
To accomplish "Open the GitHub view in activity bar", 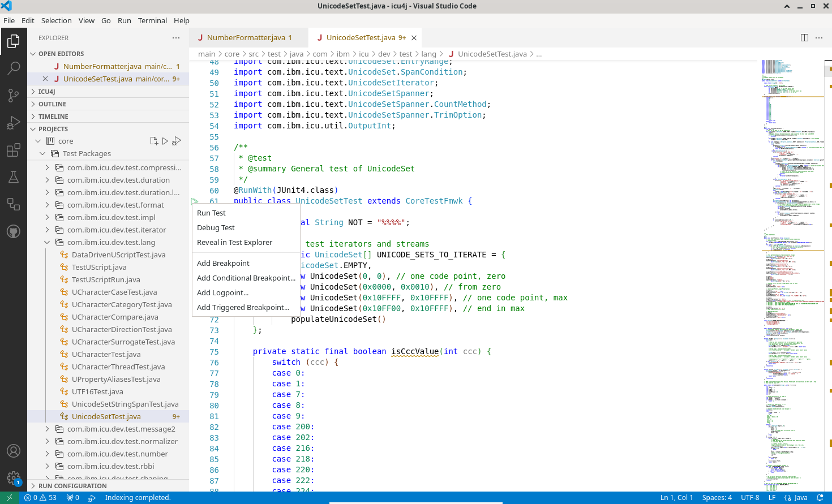I will point(14,231).
